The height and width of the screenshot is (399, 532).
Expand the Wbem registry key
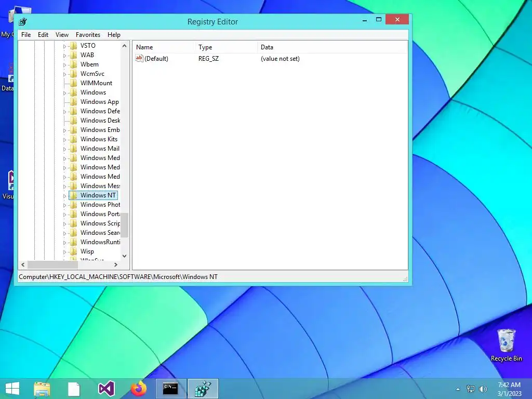64,65
